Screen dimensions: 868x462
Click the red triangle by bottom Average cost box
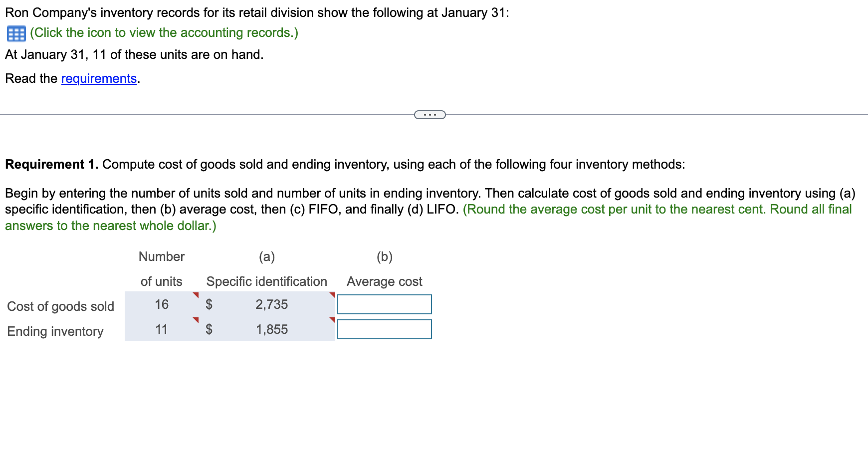point(333,320)
